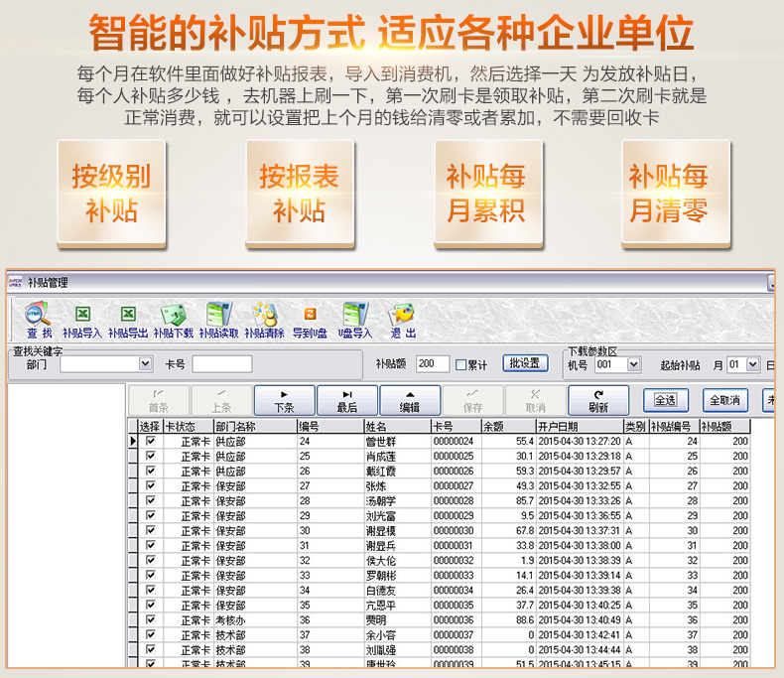Expand the 部门 department dropdown
Image resolution: width=784 pixels, height=678 pixels.
146,364
